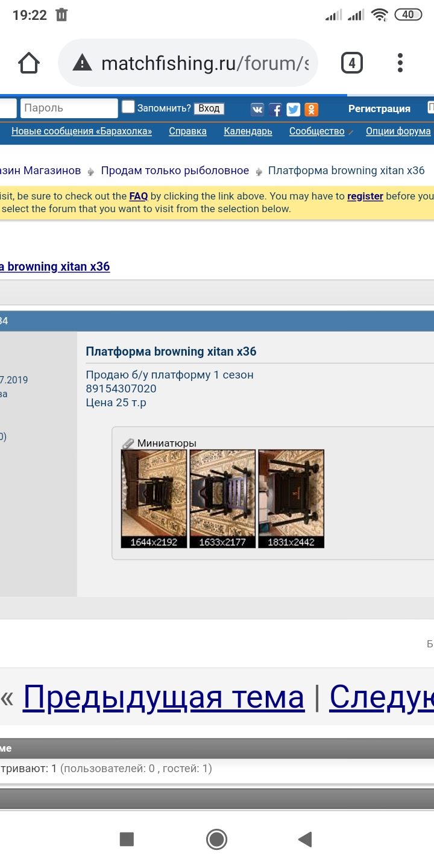Open the browning xitan x36 thread title link
The height and width of the screenshot is (868, 434).
(x=55, y=266)
